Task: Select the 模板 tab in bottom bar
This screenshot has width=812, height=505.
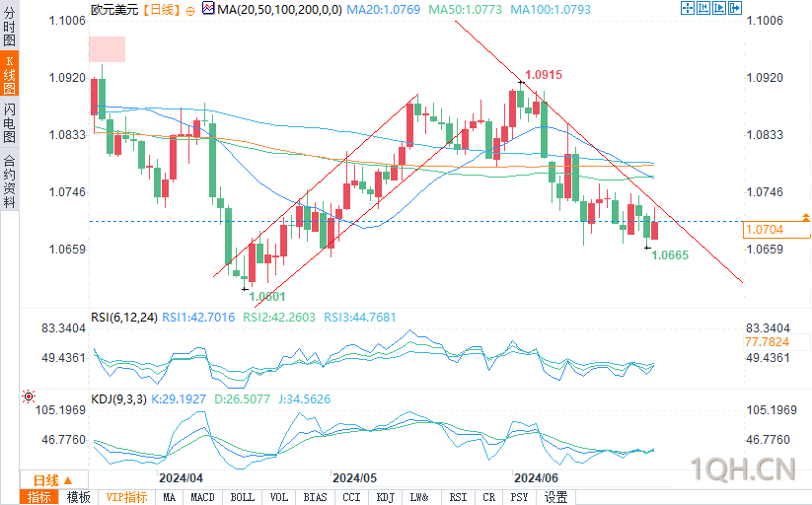Action: pos(78,497)
